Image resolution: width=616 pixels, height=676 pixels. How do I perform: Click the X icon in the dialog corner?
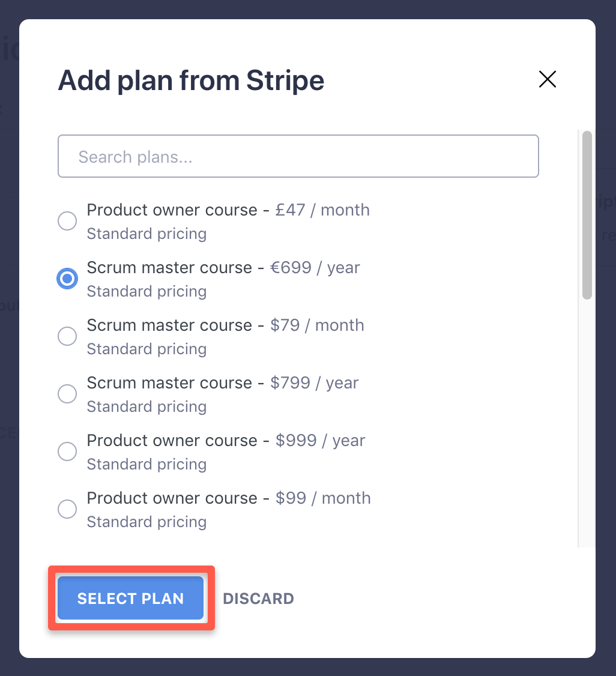coord(547,79)
